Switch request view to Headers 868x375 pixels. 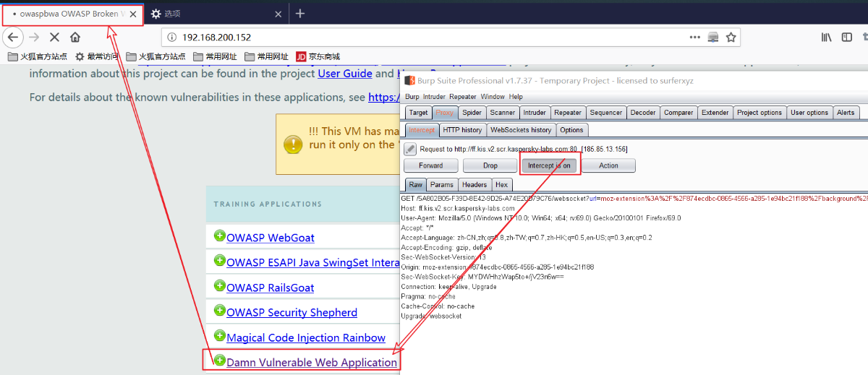[x=475, y=185]
